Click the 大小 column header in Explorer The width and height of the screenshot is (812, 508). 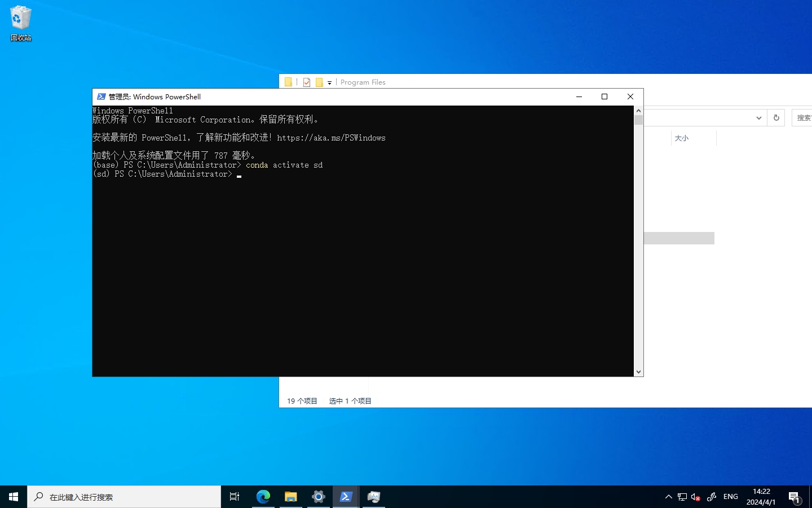[682, 138]
